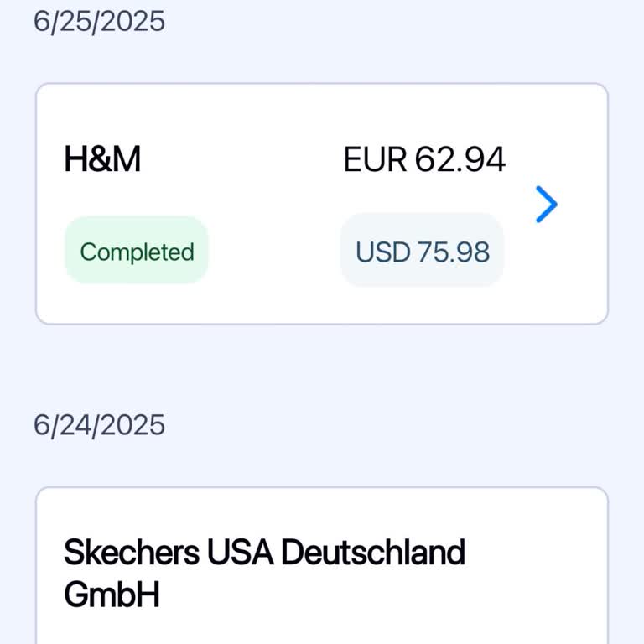Image resolution: width=644 pixels, height=644 pixels.
Task: Click the EUR 62.94 amount
Action: [424, 159]
